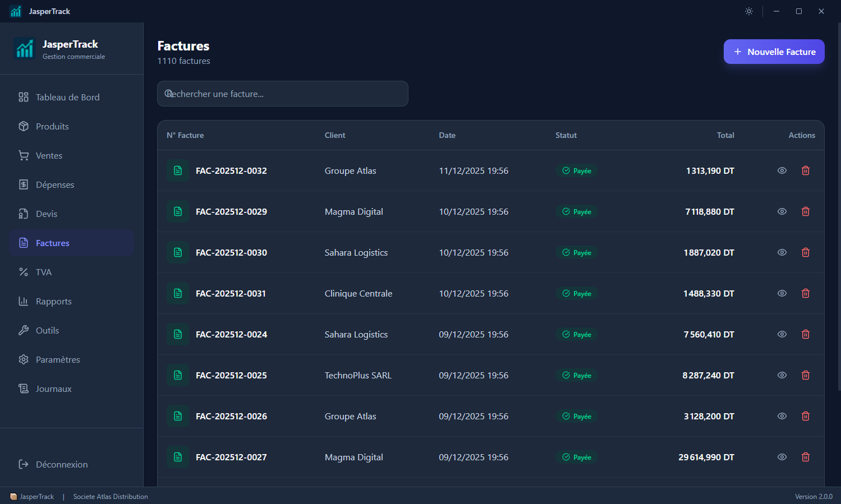Click the Client column header
Screen dimensions: 841x504
[x=335, y=135]
